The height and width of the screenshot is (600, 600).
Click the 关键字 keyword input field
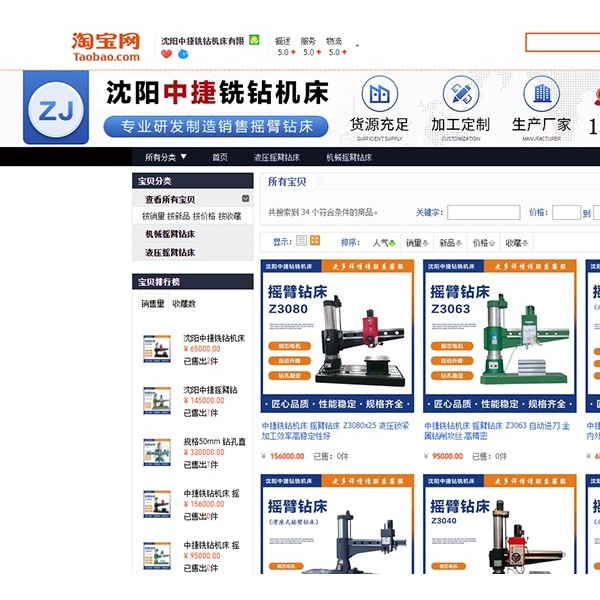484,212
